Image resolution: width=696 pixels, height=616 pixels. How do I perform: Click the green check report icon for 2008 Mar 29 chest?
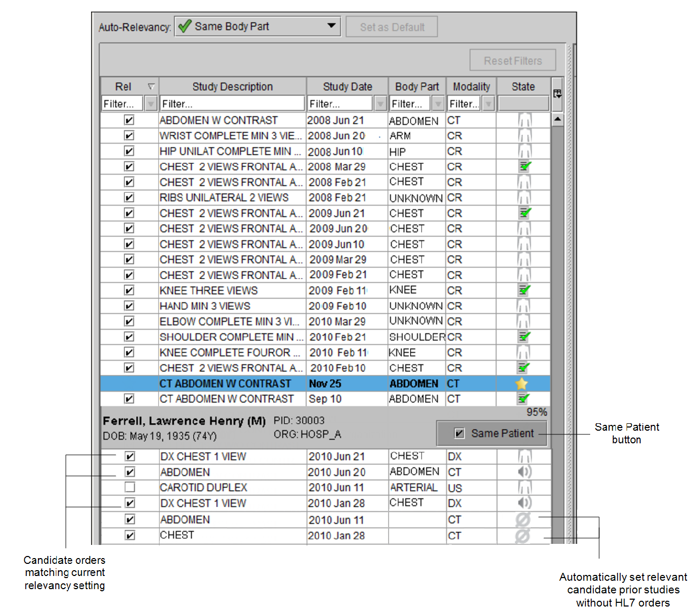[524, 167]
